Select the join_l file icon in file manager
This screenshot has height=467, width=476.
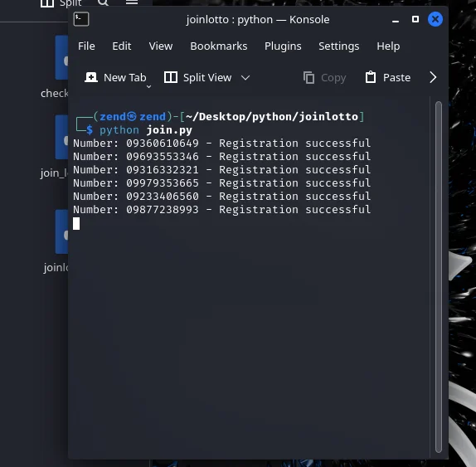point(61,137)
